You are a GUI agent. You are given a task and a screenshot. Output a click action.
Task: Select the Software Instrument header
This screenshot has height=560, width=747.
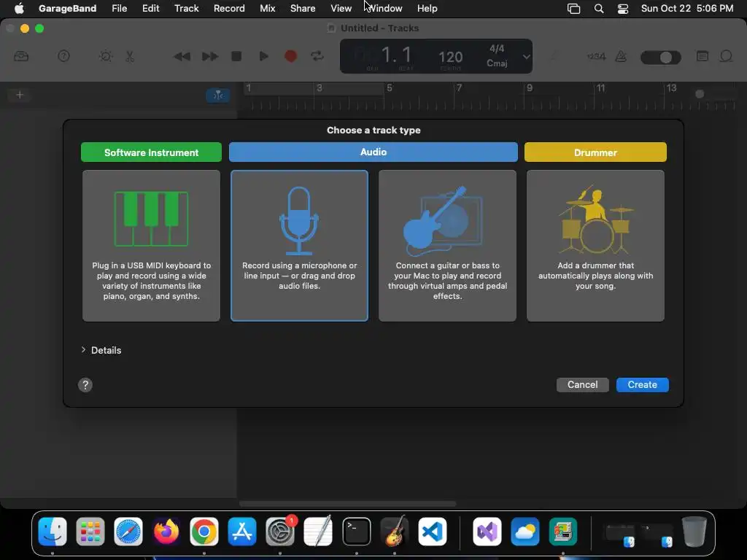pyautogui.click(x=151, y=152)
